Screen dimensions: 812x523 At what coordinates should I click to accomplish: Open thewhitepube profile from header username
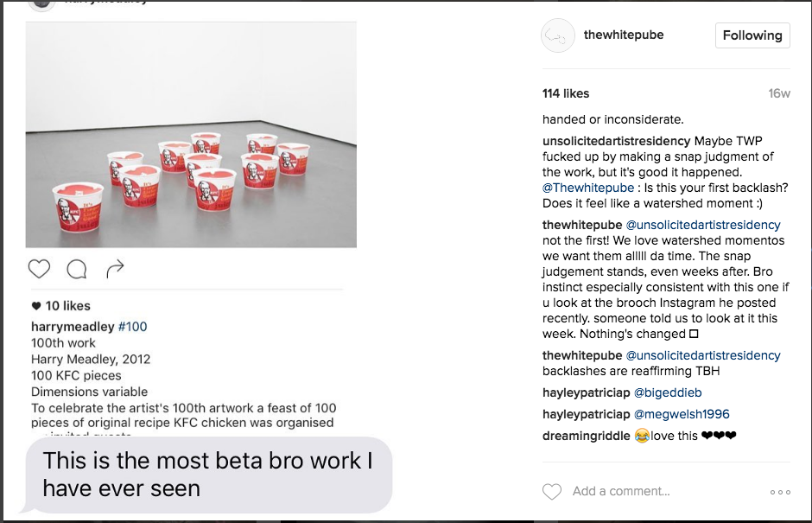coord(624,35)
